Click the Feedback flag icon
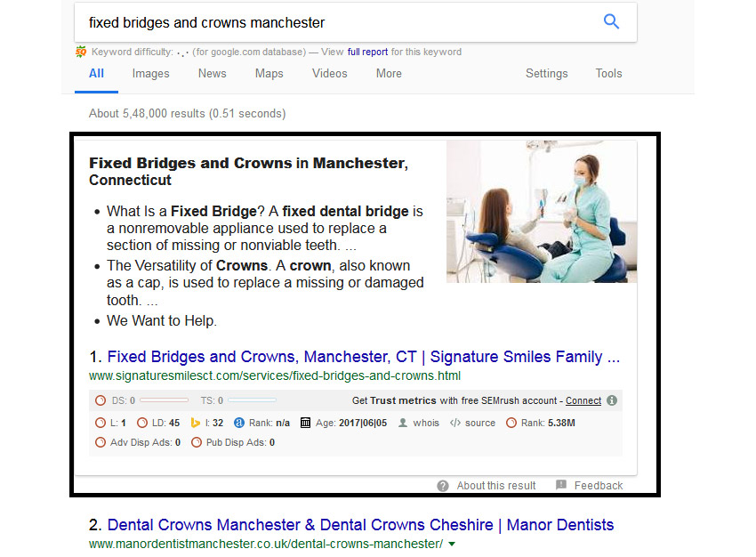Viewport: 756px width, 557px height. coord(561,485)
